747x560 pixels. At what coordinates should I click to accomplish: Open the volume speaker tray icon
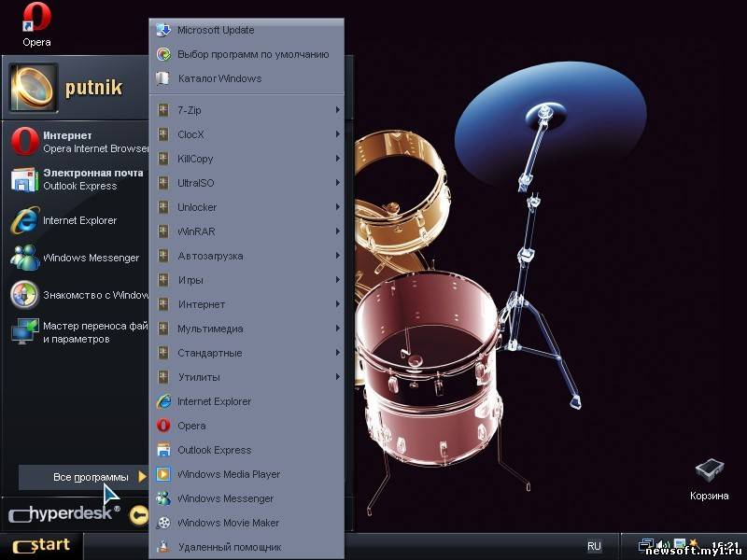663,545
